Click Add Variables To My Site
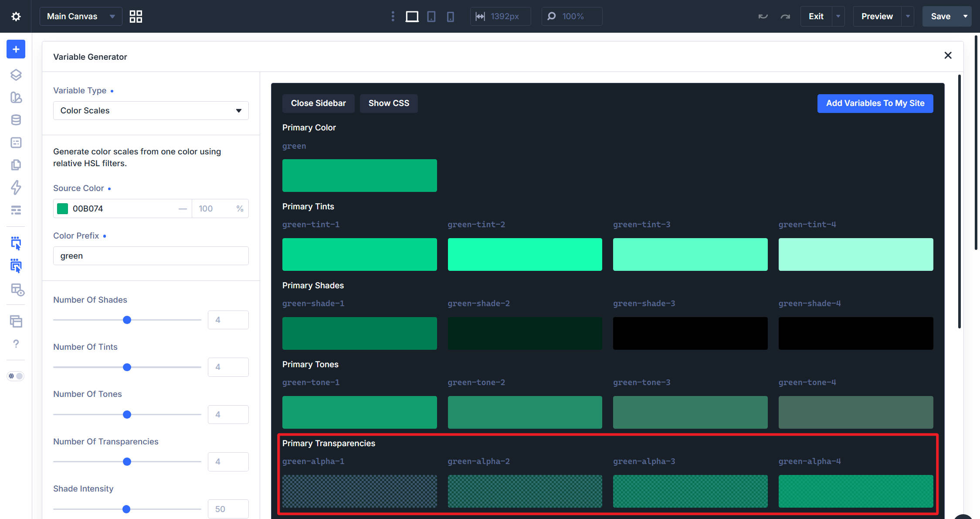The height and width of the screenshot is (519, 980). [x=875, y=103]
